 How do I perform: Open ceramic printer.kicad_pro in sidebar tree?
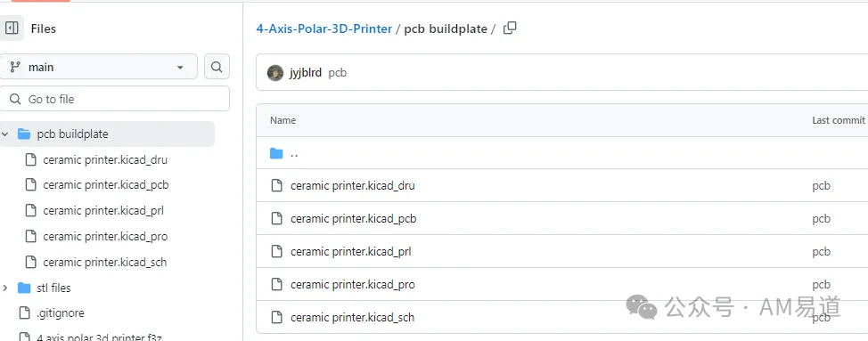pyautogui.click(x=105, y=237)
